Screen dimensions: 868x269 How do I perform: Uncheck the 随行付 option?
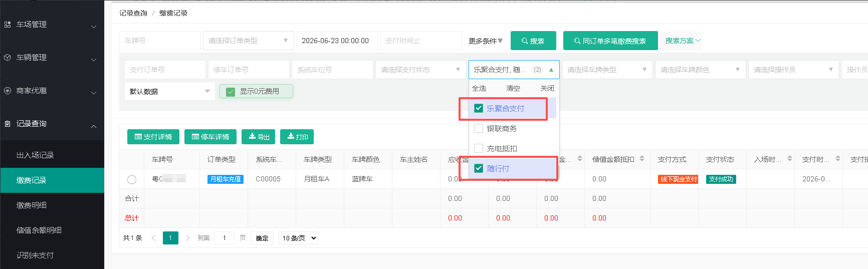pyautogui.click(x=479, y=168)
